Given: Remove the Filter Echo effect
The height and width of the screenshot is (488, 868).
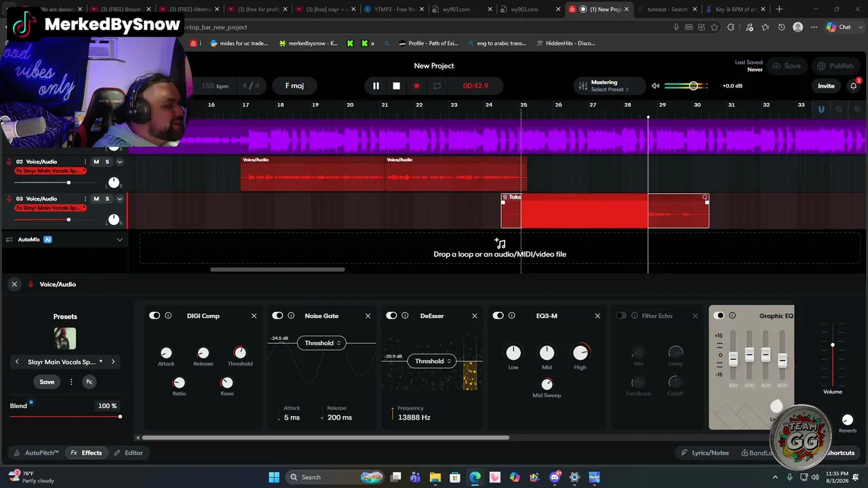Looking at the screenshot, I should (x=695, y=316).
